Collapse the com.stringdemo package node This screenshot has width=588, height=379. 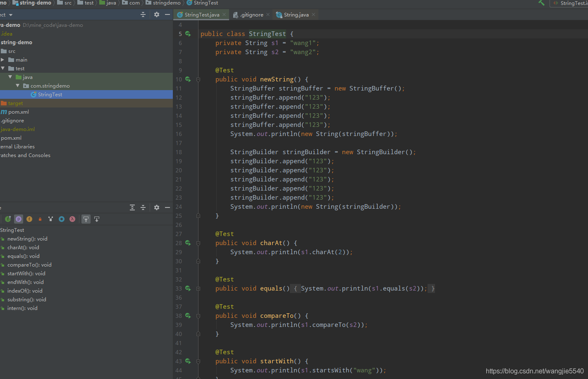coord(18,86)
